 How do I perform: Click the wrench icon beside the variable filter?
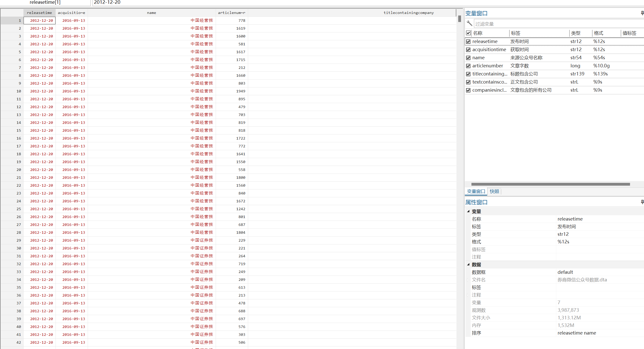(469, 23)
